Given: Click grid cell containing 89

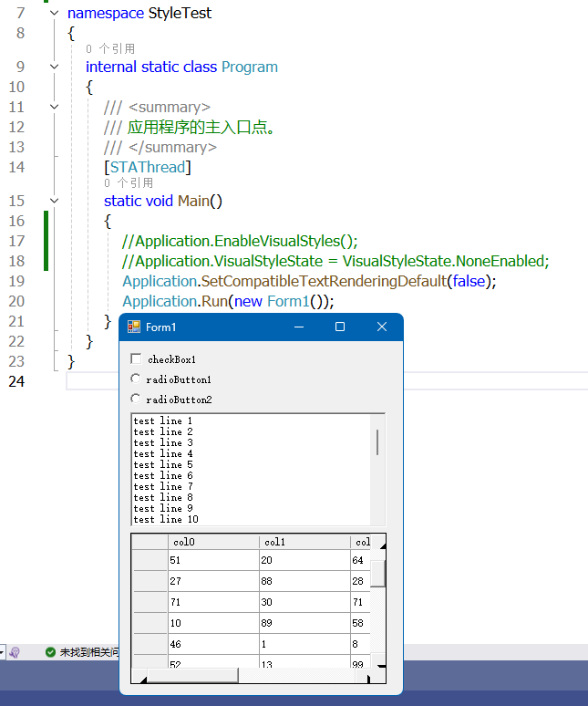Looking at the screenshot, I should point(304,623).
